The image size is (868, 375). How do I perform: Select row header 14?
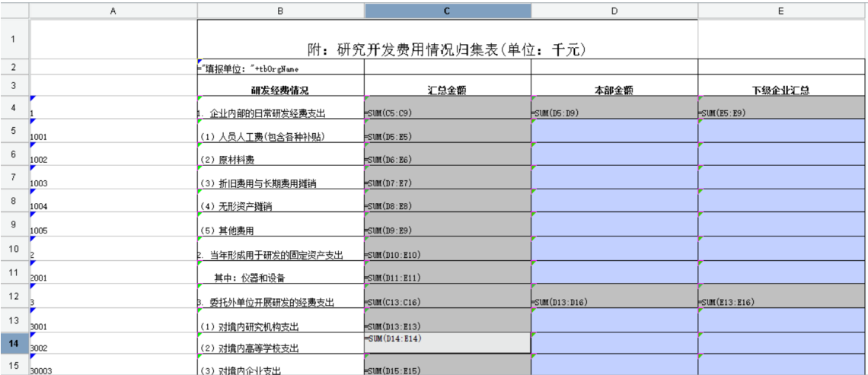point(14,343)
